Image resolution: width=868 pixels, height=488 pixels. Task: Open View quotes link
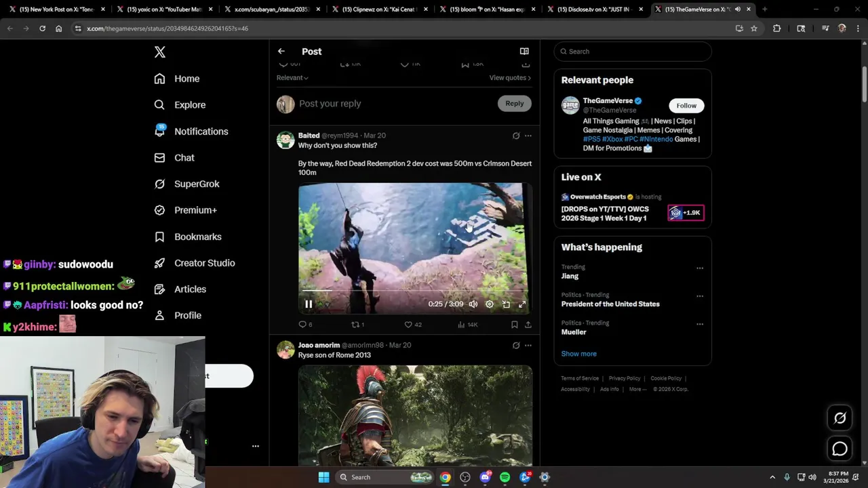point(510,78)
